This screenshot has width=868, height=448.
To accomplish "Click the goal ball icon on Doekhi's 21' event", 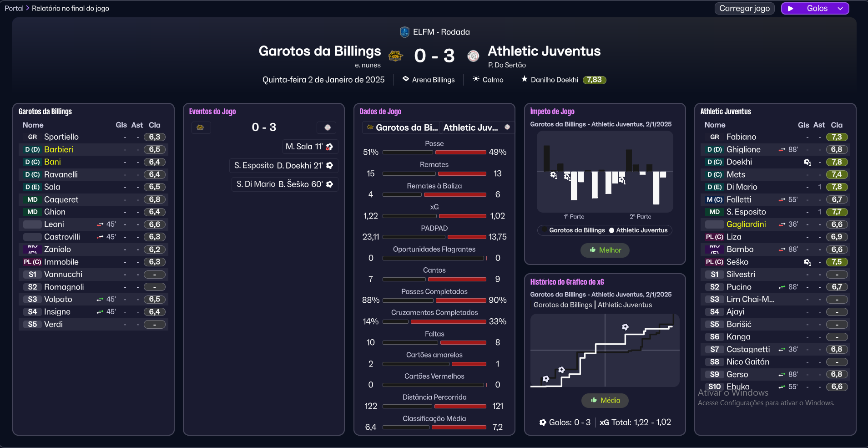I will click(x=330, y=166).
